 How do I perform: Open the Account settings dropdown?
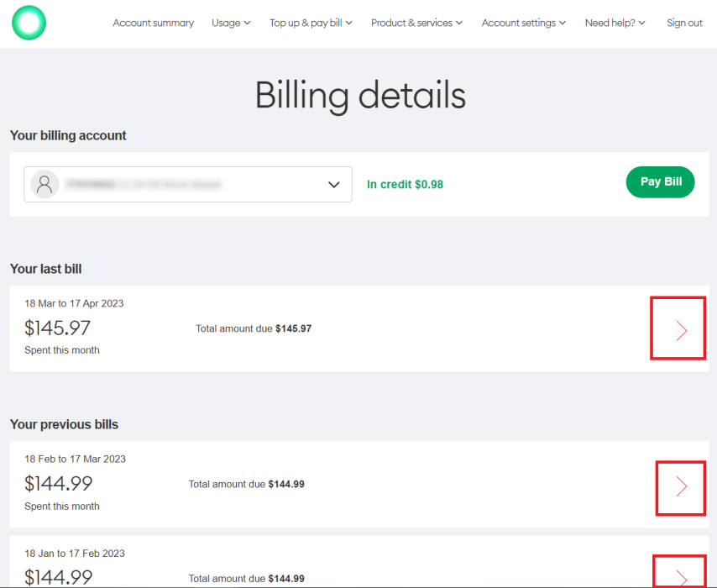pos(523,23)
